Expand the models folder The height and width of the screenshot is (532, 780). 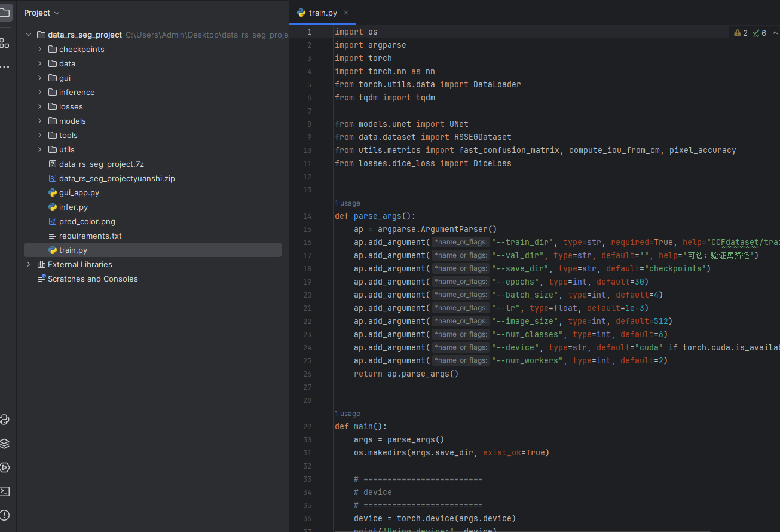(x=40, y=121)
